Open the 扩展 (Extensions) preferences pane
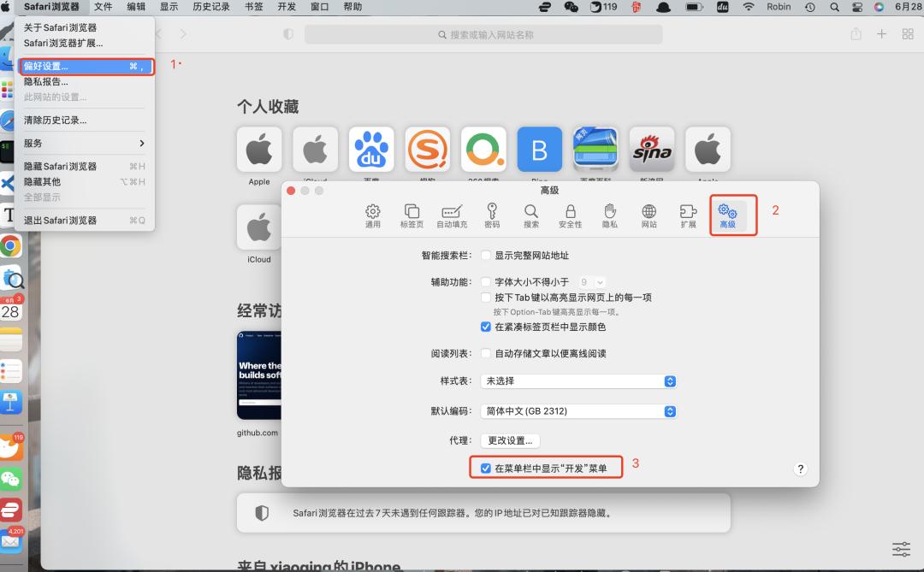The image size is (924, 572). [x=687, y=215]
